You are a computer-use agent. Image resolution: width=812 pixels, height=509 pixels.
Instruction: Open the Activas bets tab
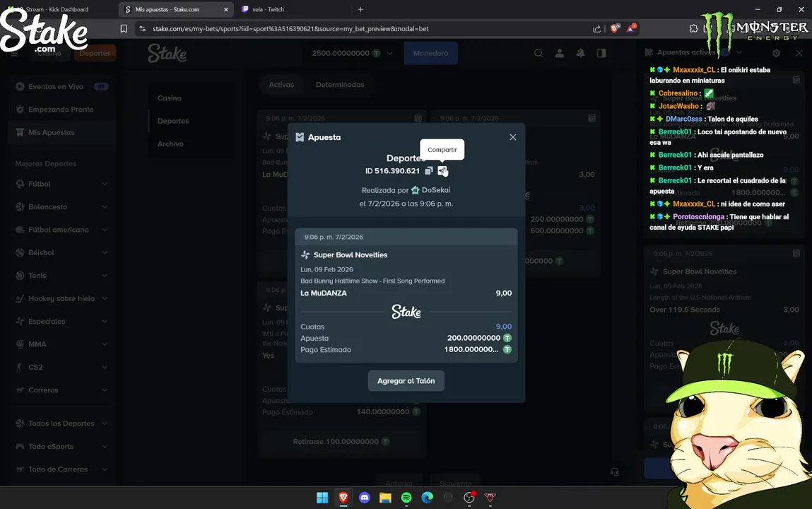coord(281,85)
